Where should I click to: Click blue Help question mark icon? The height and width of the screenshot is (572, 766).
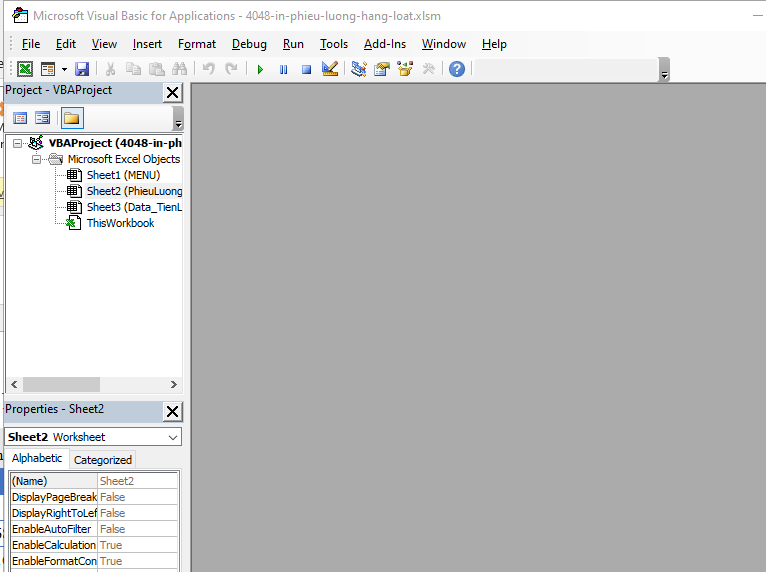pos(457,69)
